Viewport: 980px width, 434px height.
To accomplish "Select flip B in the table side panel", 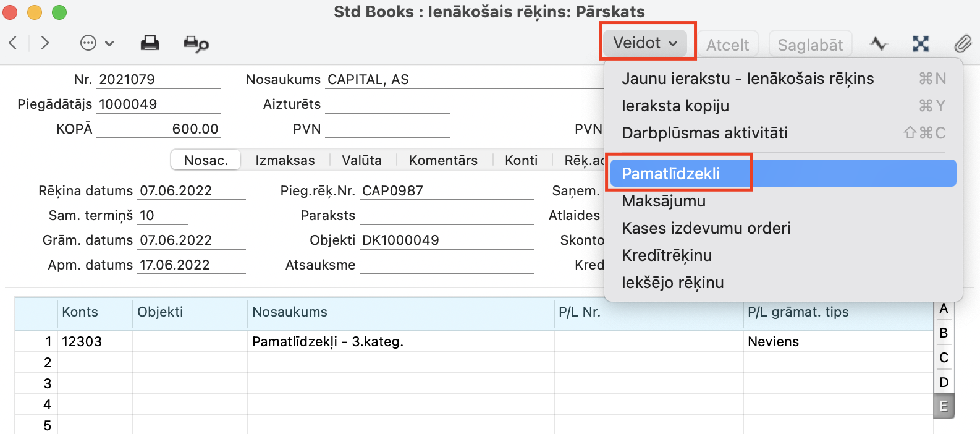I will coord(943,333).
